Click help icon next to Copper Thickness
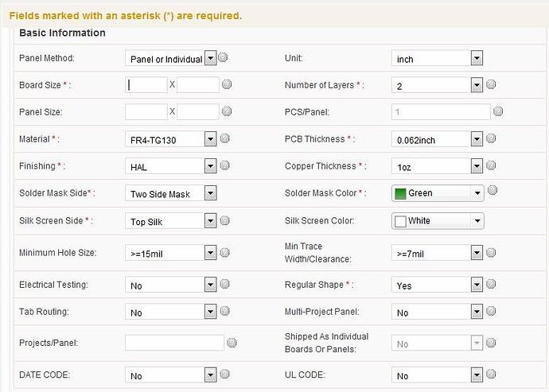 (x=491, y=165)
